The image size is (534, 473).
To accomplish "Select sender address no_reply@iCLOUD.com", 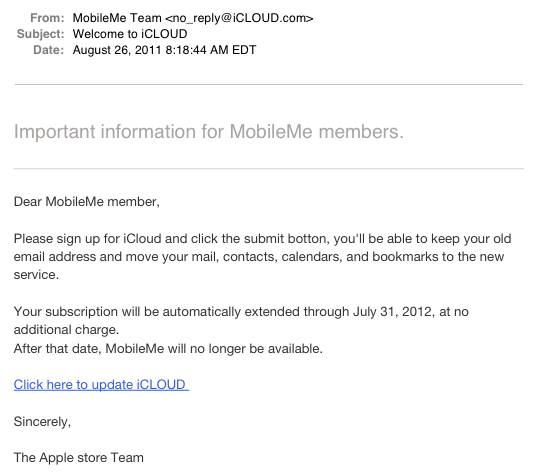I will tap(239, 18).
